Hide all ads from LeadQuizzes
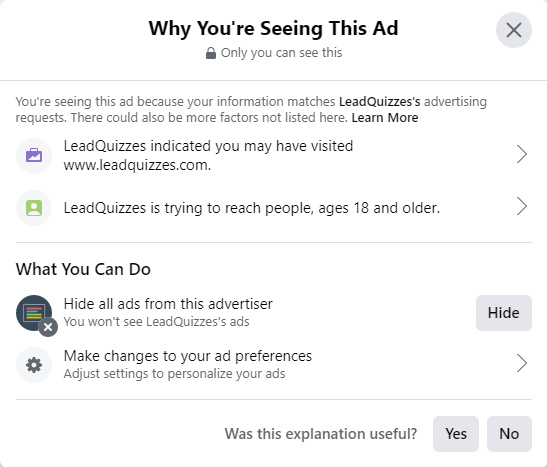Viewport: 547px width, 467px height. coord(504,313)
